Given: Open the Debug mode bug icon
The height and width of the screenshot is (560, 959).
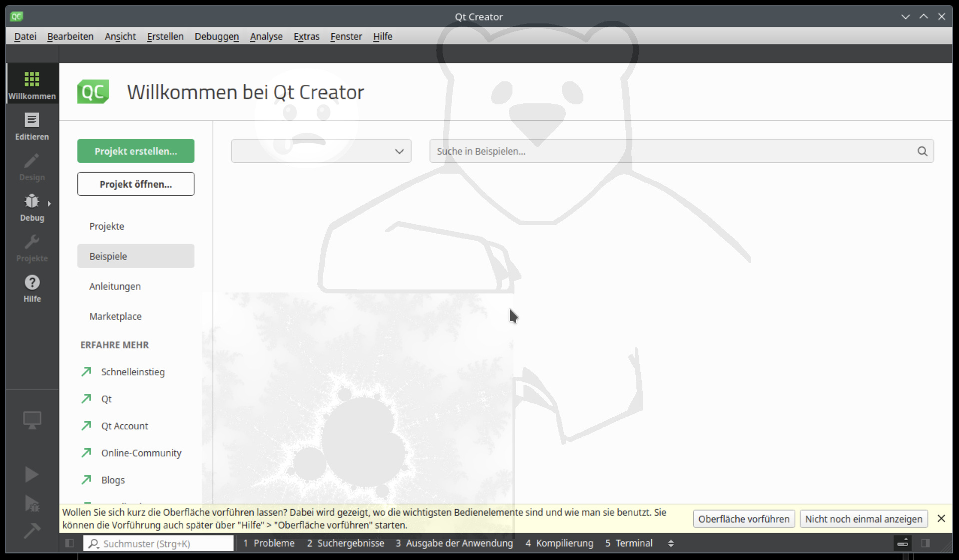Looking at the screenshot, I should click(x=32, y=202).
